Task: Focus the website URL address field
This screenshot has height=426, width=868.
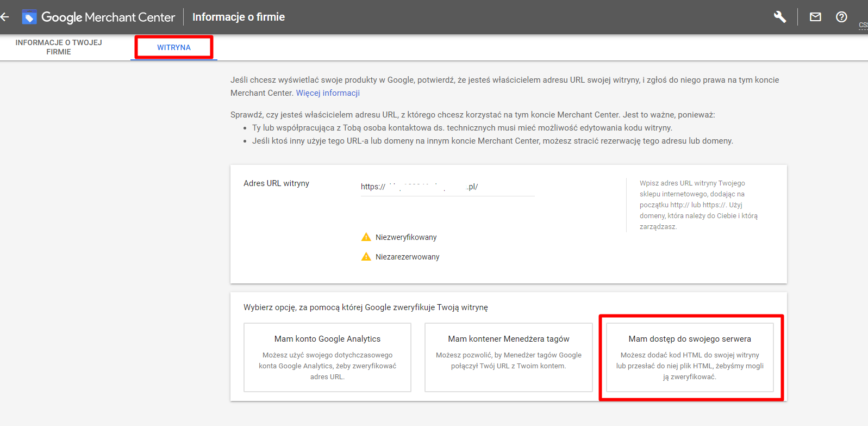Action: click(x=447, y=187)
